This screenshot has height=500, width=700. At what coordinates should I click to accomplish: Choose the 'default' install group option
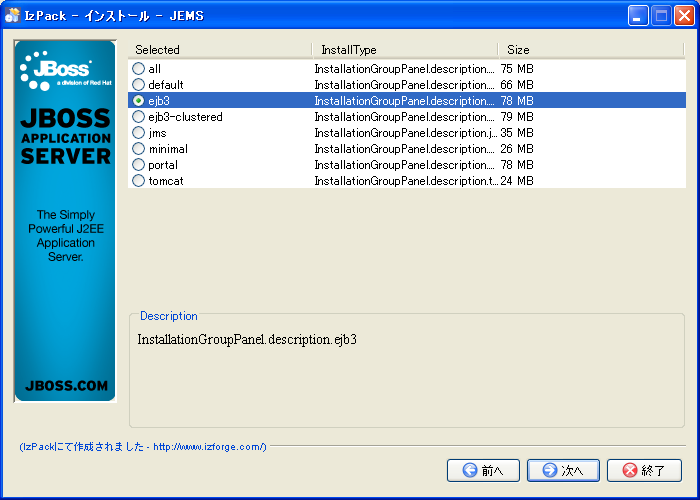coord(138,85)
